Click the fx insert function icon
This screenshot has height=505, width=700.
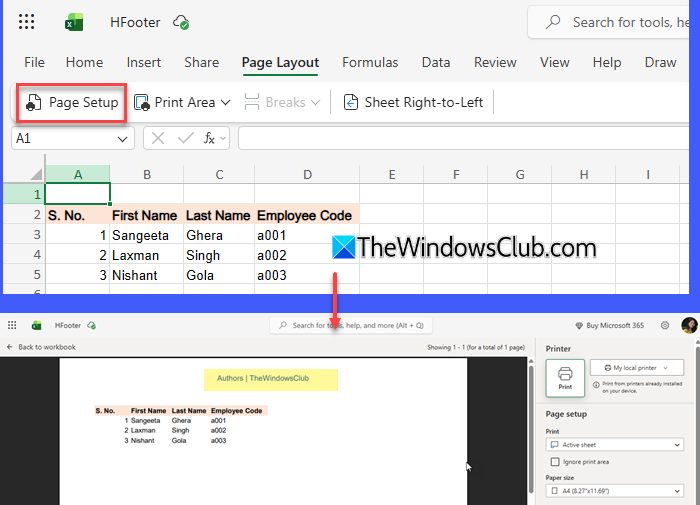click(209, 138)
